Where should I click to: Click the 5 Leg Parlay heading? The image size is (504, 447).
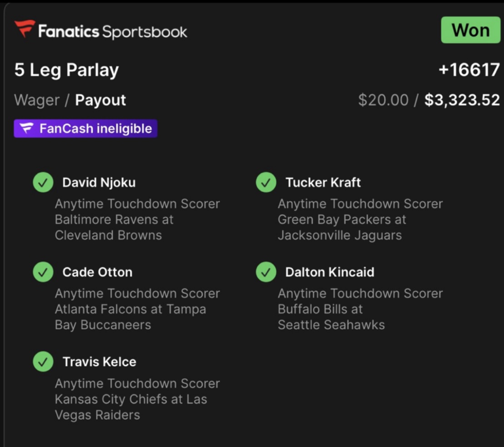[66, 70]
